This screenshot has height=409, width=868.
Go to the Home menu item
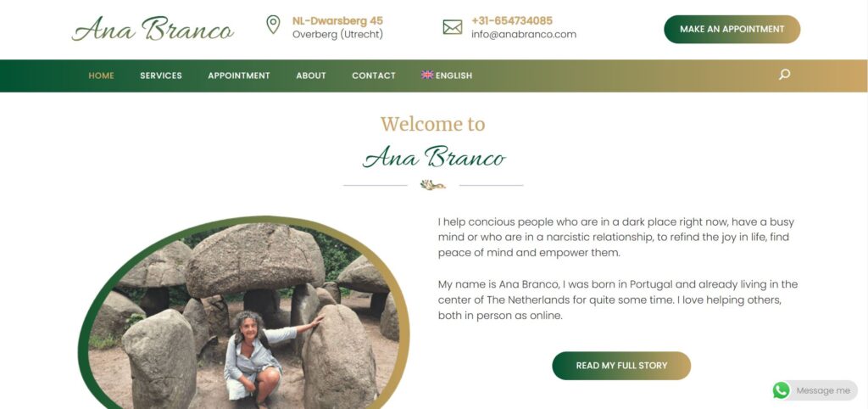click(102, 76)
